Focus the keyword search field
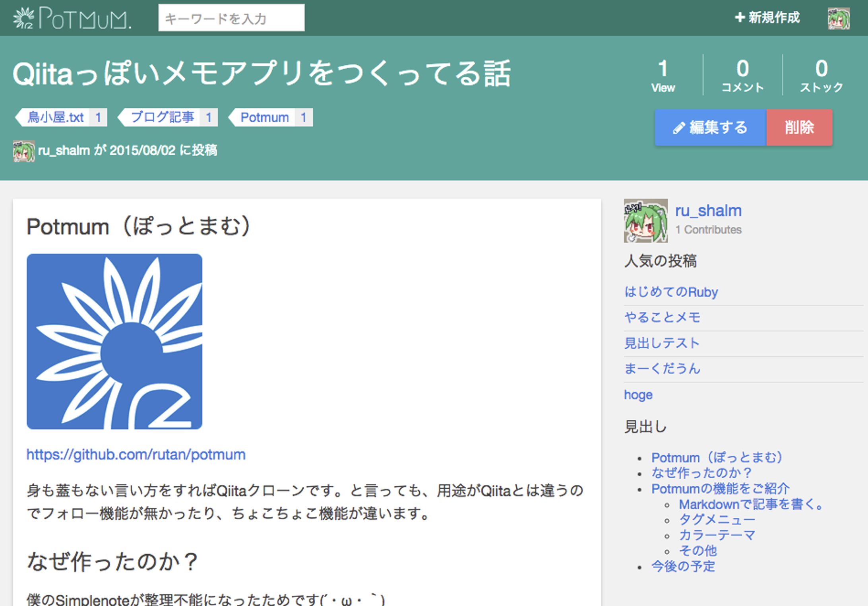 coord(231,18)
